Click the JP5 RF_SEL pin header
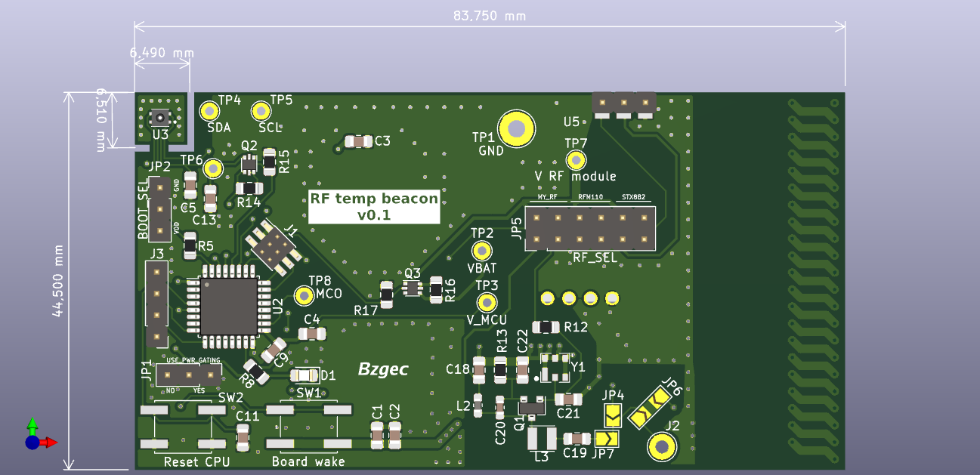Viewport: 980px width, 475px height. tap(590, 229)
